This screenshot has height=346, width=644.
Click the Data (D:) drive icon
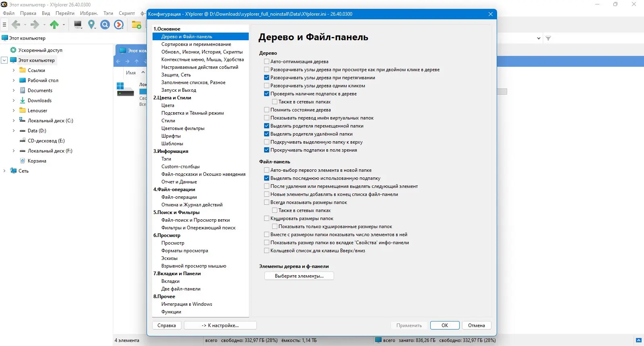(23, 131)
